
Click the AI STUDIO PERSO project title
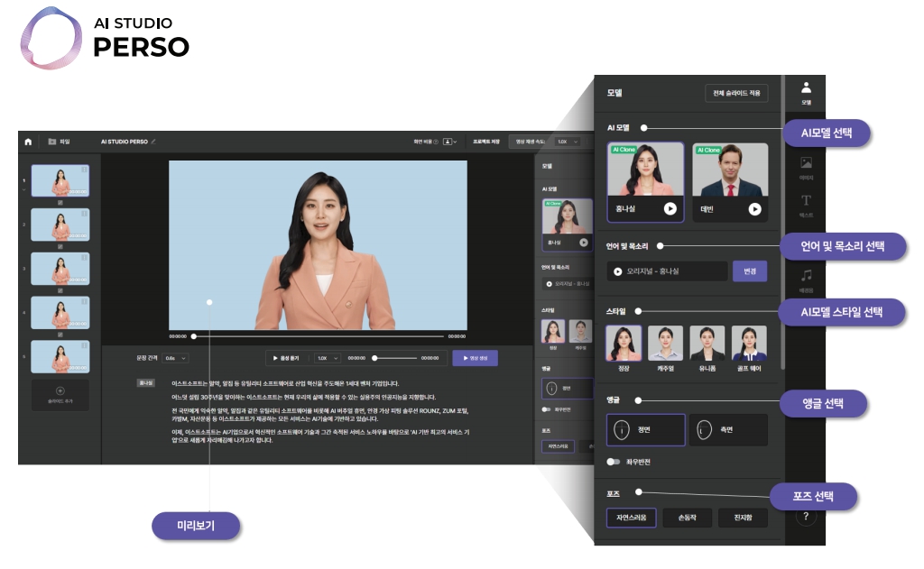point(124,142)
